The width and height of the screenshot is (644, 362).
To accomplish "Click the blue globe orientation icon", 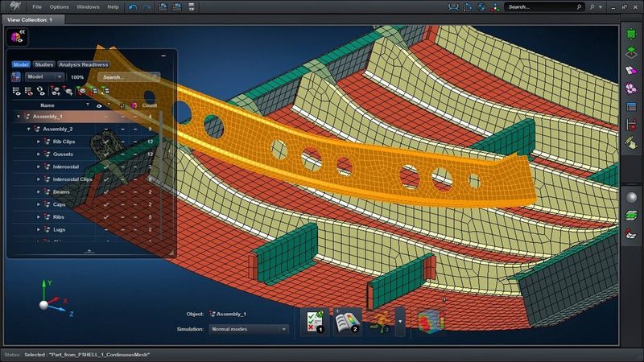I will [481, 7].
